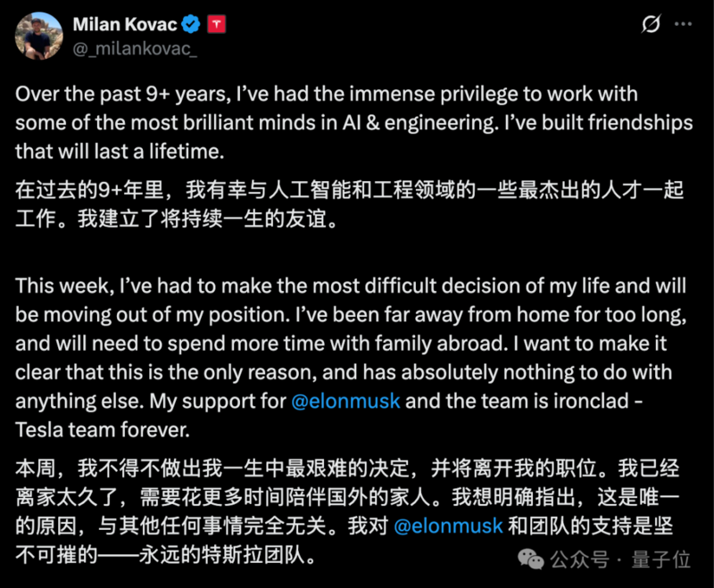Open the @_milankovac_ handle link
The width and height of the screenshot is (714, 588).
click(135, 48)
